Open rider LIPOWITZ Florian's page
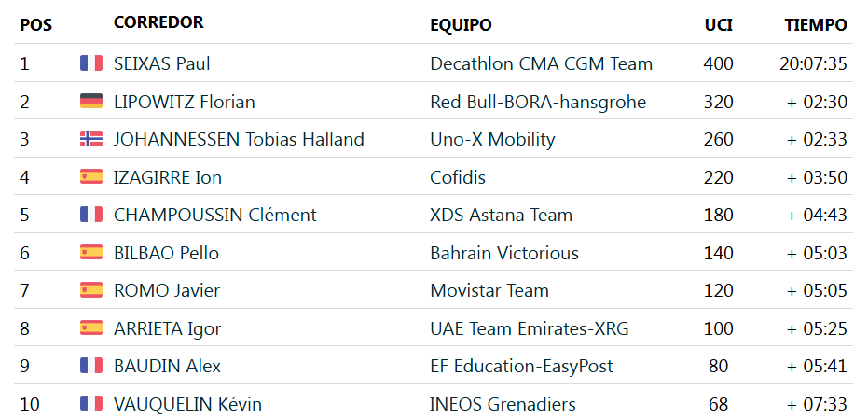 click(184, 102)
